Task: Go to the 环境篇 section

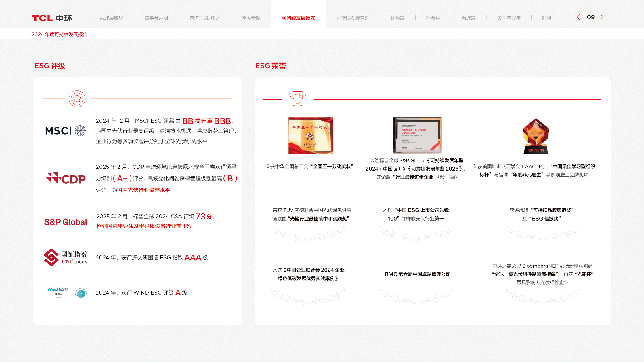Action: (397, 18)
